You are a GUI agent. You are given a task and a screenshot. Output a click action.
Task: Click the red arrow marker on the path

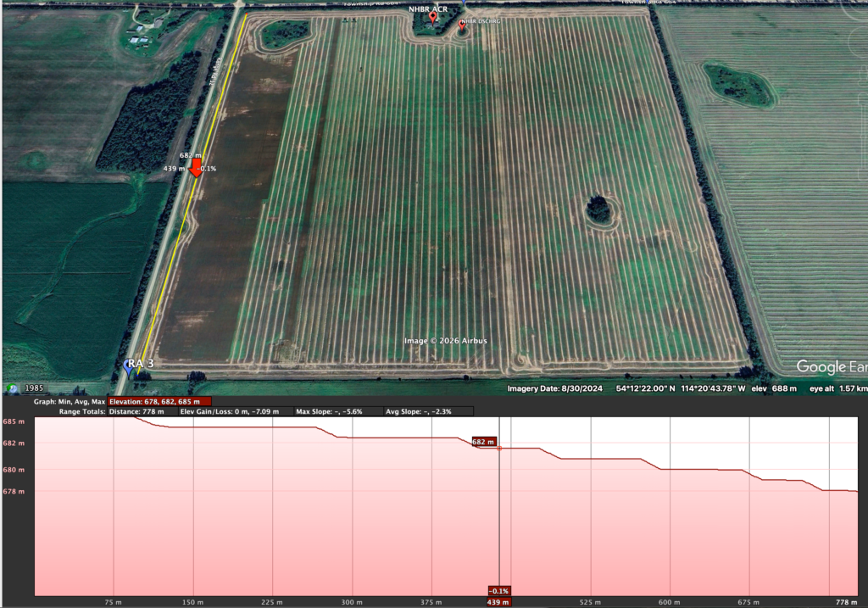pyautogui.click(x=196, y=169)
